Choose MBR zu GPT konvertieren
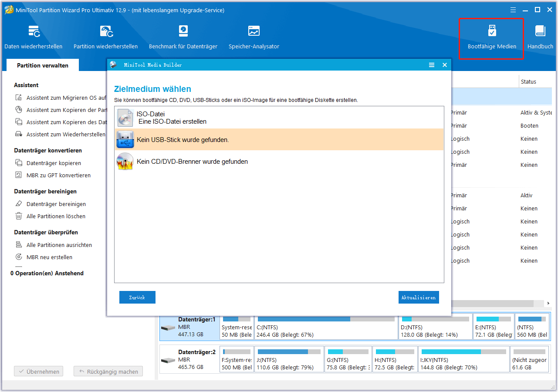 pos(53,175)
